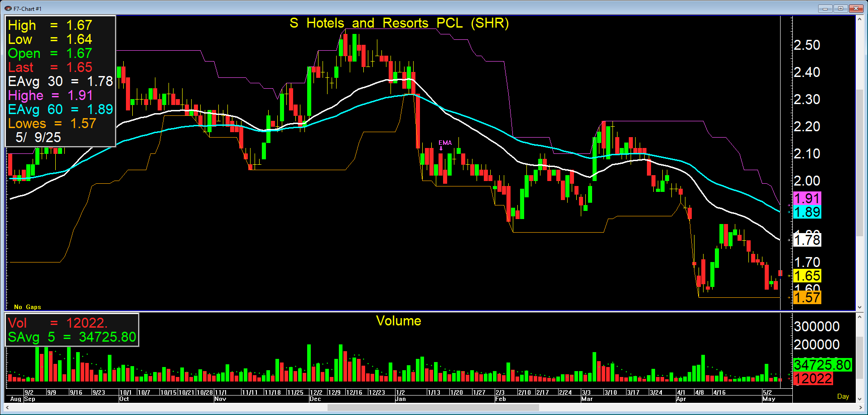Viewport: 868px width, 415px height.
Task: Click horizontal scrollbar left arrow
Action: click(7, 407)
